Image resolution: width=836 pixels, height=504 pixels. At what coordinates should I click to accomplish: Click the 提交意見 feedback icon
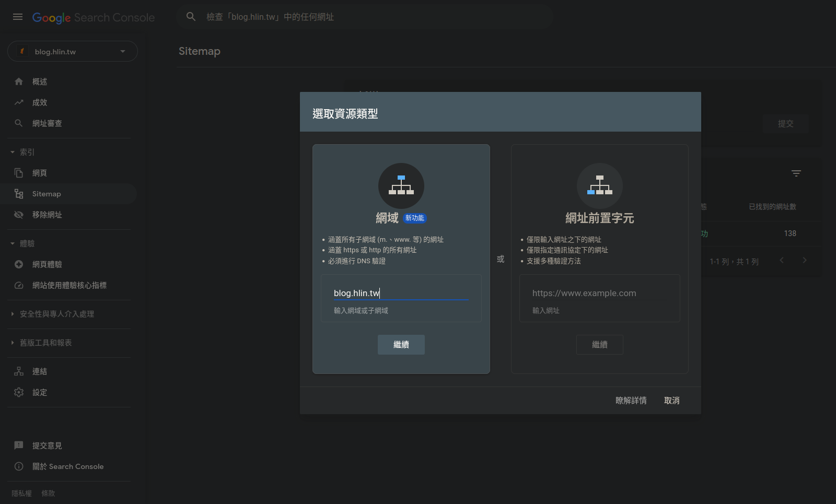pyautogui.click(x=19, y=446)
